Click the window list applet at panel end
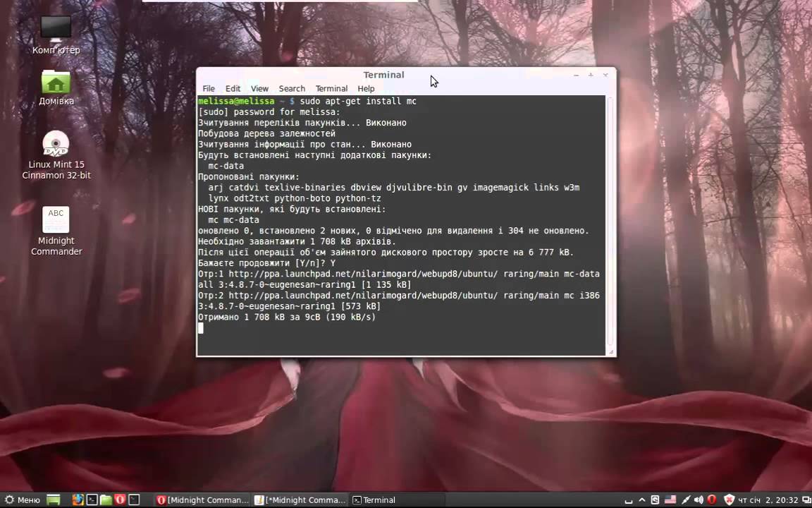 pos(806,500)
